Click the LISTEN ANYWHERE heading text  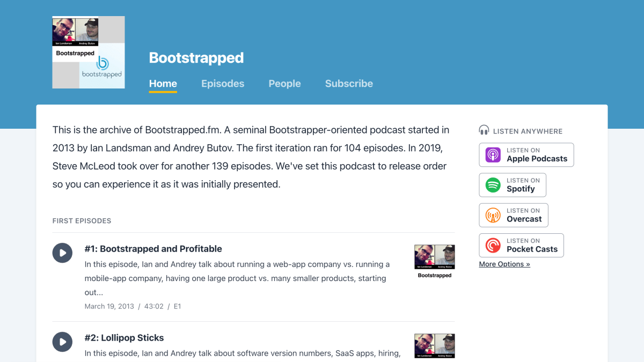pos(528,131)
